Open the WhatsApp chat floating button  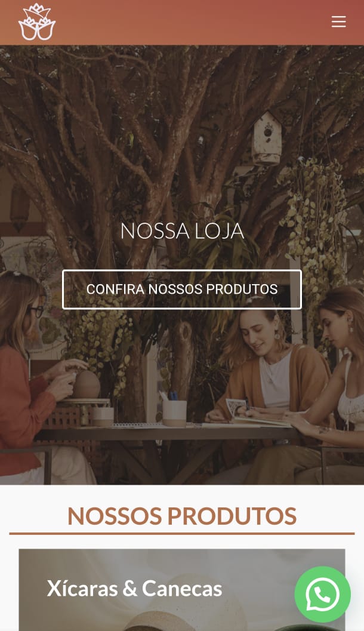click(x=323, y=595)
